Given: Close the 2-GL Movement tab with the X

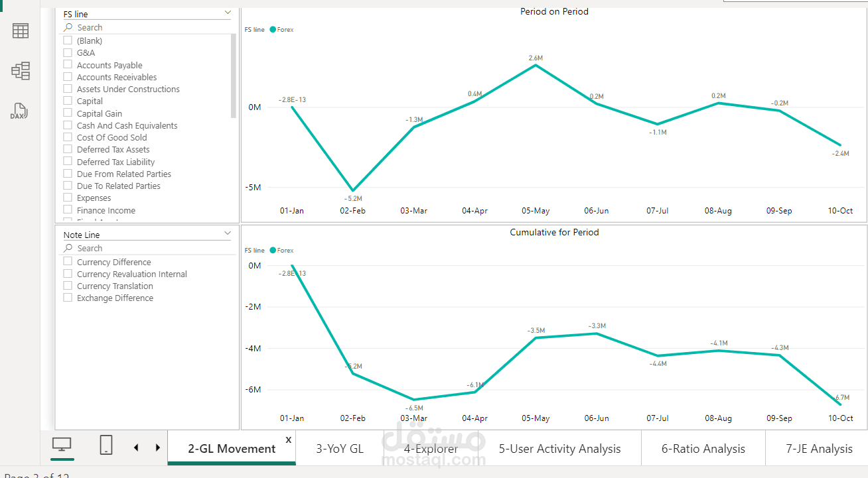Looking at the screenshot, I should (289, 440).
